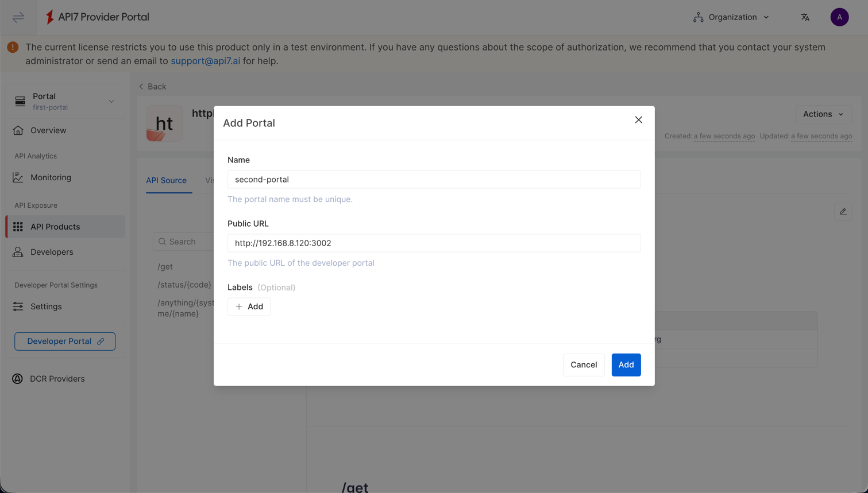
Task: Click the API7 logo icon
Action: [x=50, y=17]
